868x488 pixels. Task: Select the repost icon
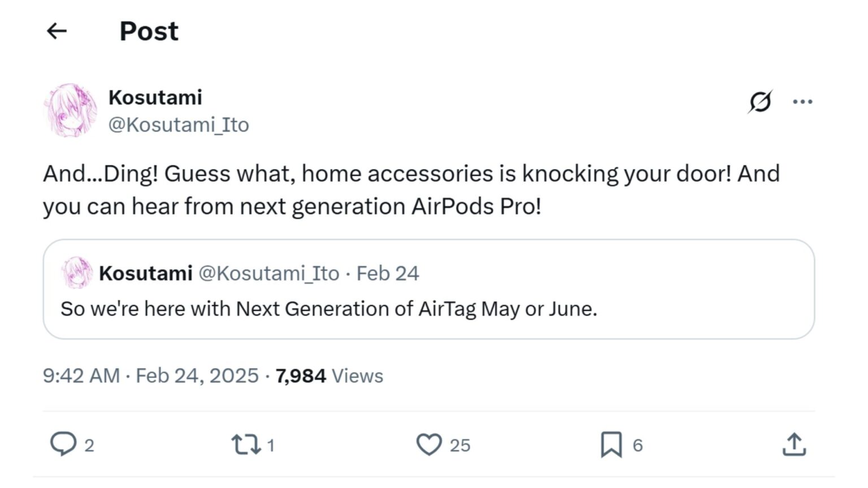click(x=248, y=445)
